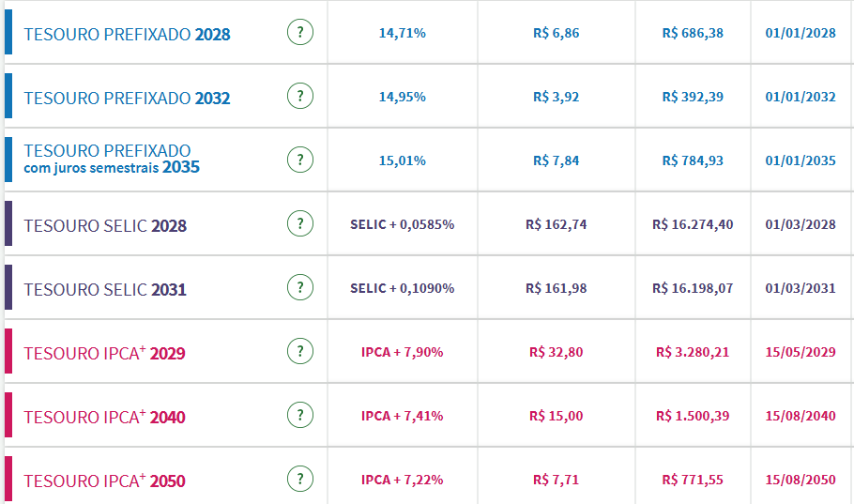Image resolution: width=854 pixels, height=504 pixels.
Task: Click maturity date 01/03/2028
Action: point(801,224)
